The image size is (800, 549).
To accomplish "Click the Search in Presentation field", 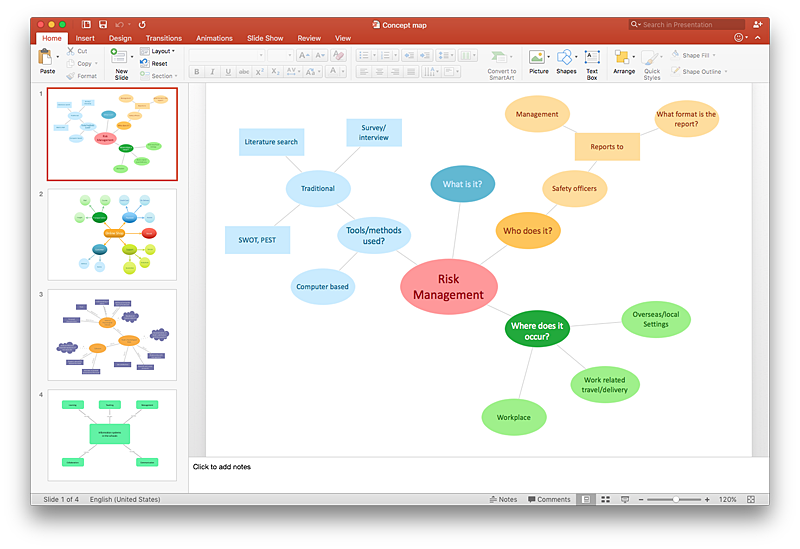I will [x=687, y=24].
